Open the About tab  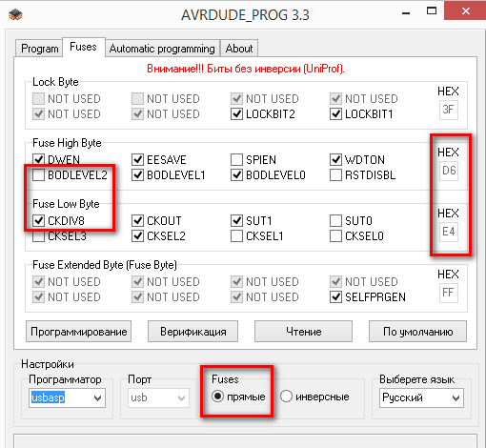[x=239, y=49]
